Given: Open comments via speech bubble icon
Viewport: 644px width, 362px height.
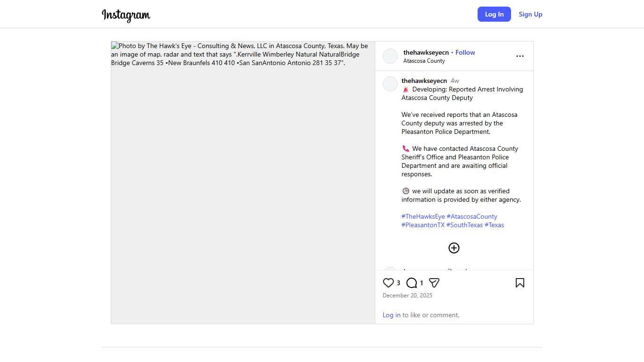Looking at the screenshot, I should [x=412, y=283].
